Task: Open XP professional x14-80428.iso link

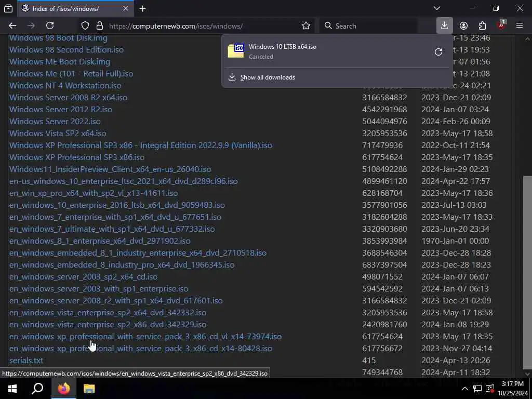Action: click(x=141, y=349)
